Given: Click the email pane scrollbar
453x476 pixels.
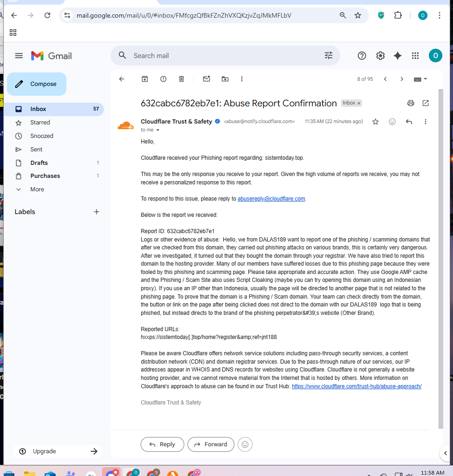Looking at the screenshot, I should [441, 258].
